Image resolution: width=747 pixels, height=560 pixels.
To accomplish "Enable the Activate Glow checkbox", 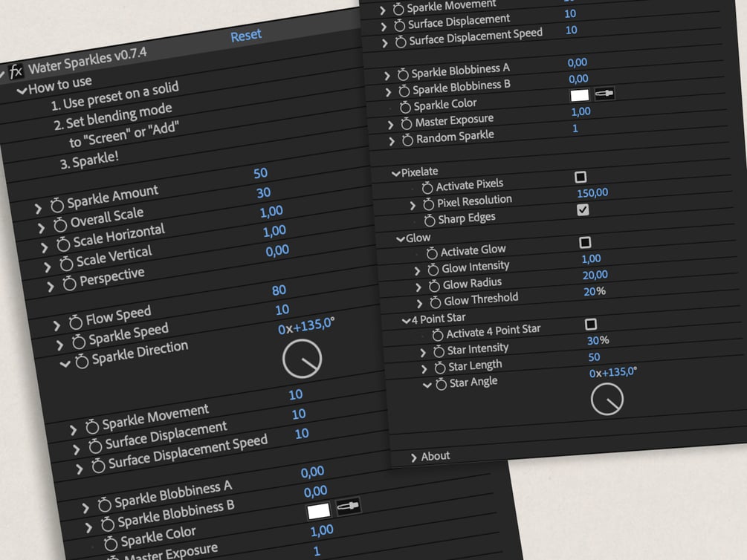I will coord(585,242).
